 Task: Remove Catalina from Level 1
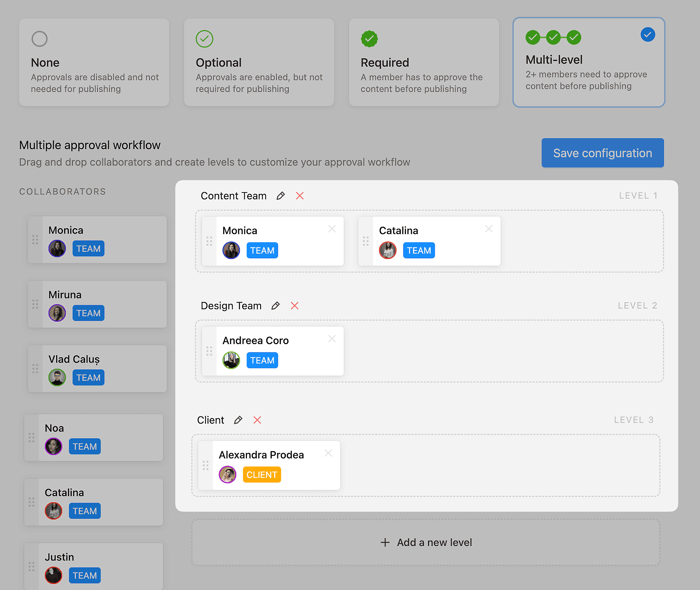coord(489,228)
